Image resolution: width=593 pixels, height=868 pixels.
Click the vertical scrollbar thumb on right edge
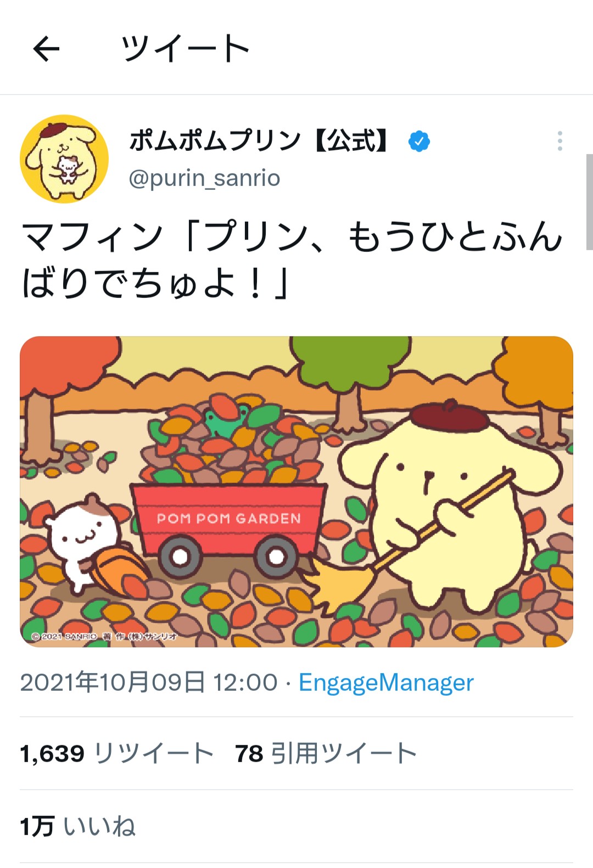click(589, 201)
